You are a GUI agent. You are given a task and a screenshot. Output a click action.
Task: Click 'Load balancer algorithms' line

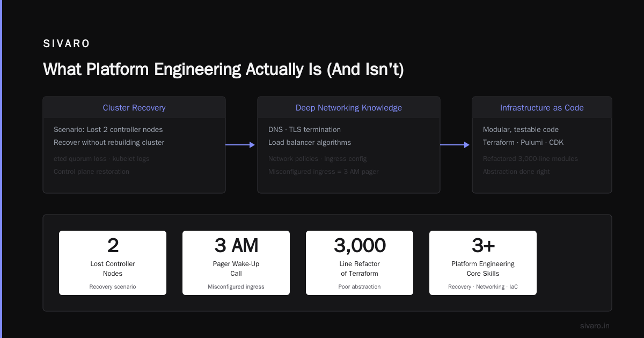310,142
